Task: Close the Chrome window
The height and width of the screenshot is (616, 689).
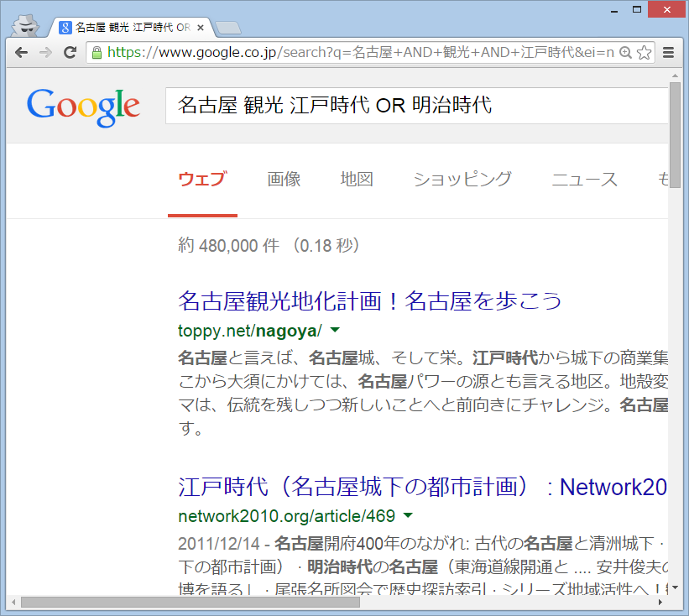Action: [667, 9]
